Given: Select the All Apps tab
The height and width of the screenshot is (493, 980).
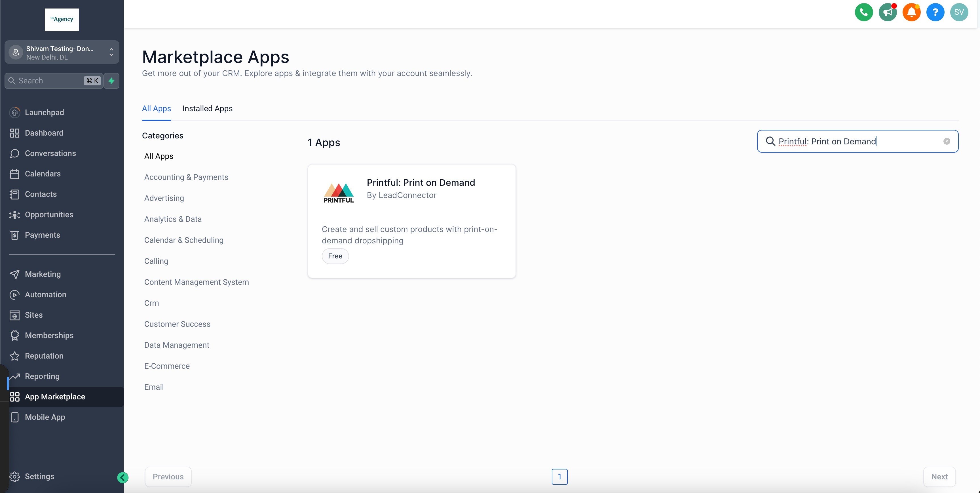Looking at the screenshot, I should [156, 108].
